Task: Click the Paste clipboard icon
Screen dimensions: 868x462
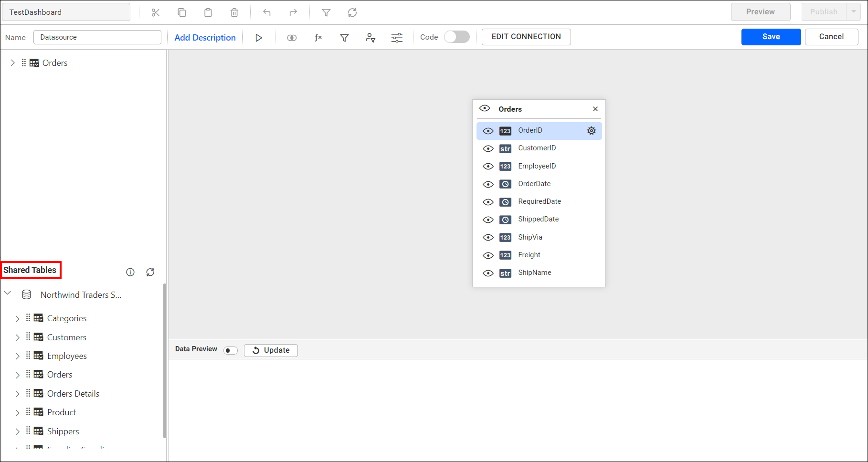Action: coord(208,12)
